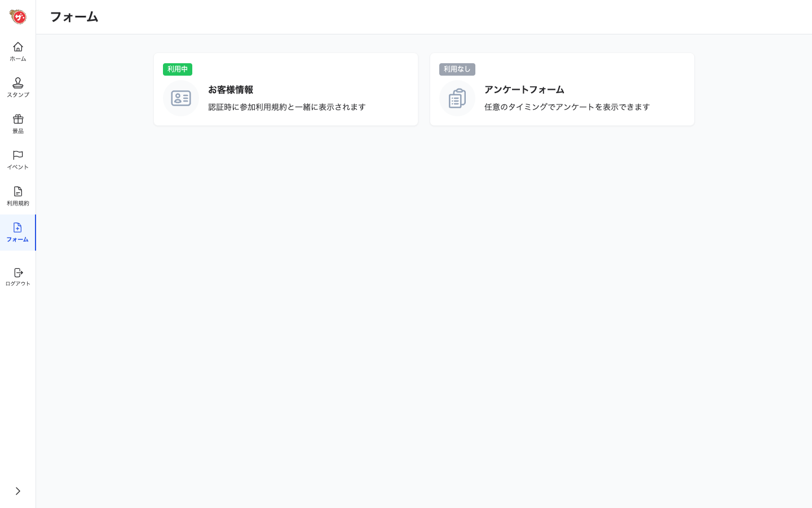This screenshot has height=508, width=812.
Task: Open the アンケートフォーム card
Action: [x=562, y=89]
